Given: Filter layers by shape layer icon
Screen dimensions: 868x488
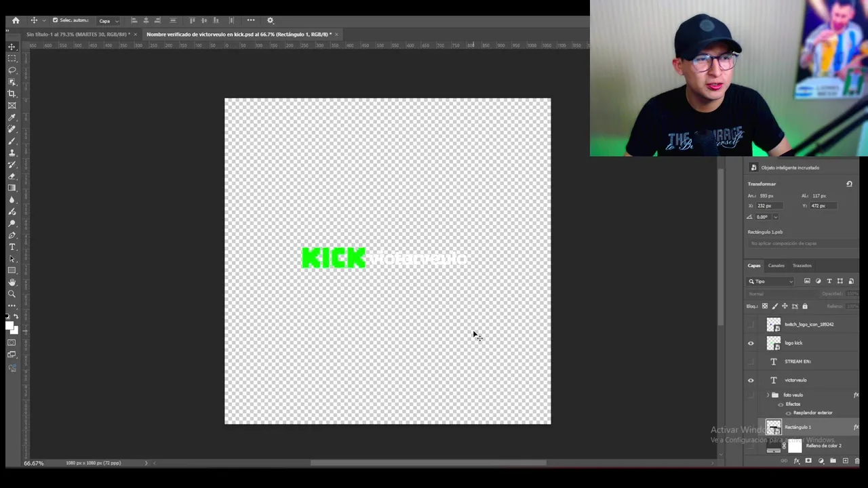Looking at the screenshot, I should click(x=840, y=281).
